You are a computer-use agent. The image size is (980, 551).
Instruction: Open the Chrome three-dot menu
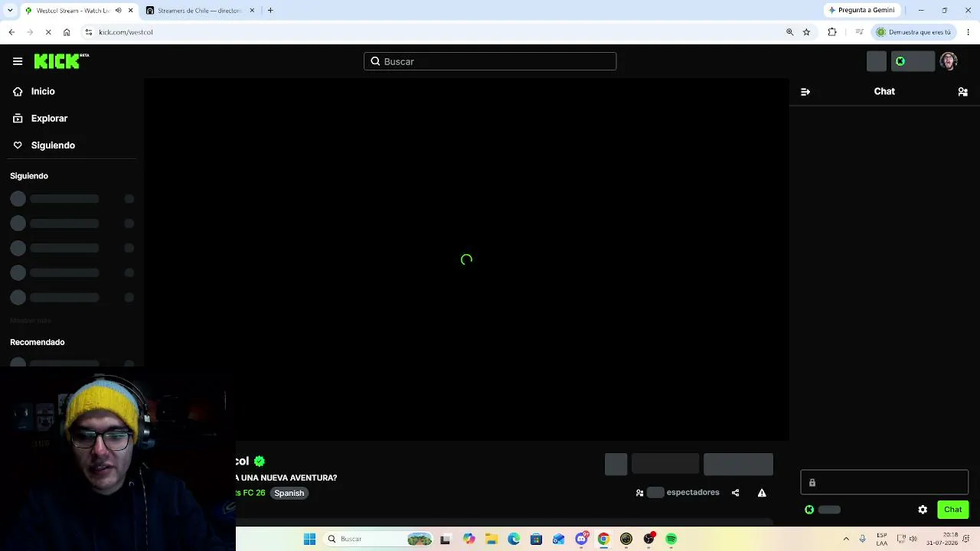969,32
